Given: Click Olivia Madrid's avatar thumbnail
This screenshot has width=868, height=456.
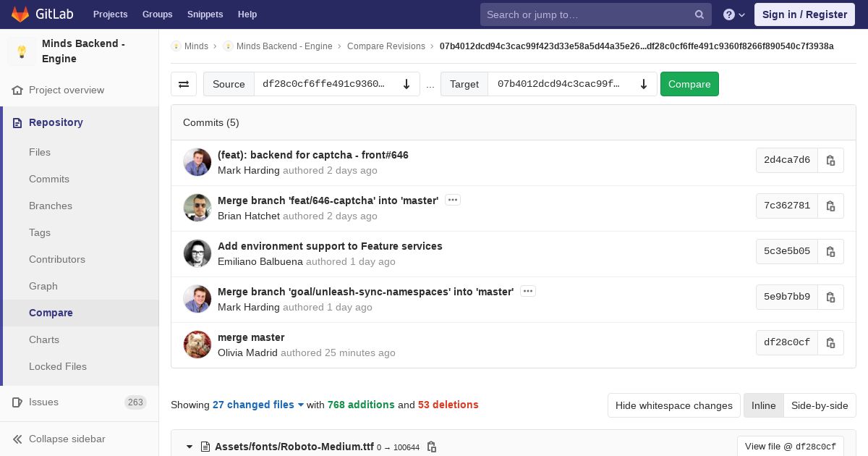Looking at the screenshot, I should [197, 345].
